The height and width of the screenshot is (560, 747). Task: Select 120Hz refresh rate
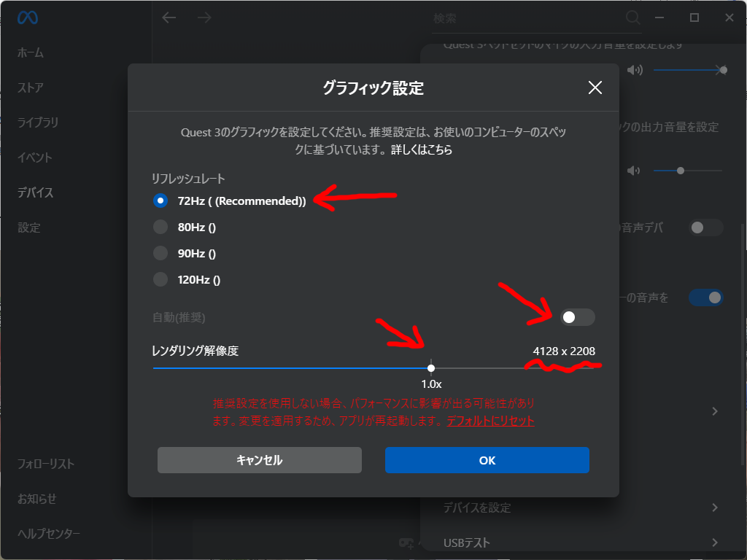pyautogui.click(x=160, y=279)
